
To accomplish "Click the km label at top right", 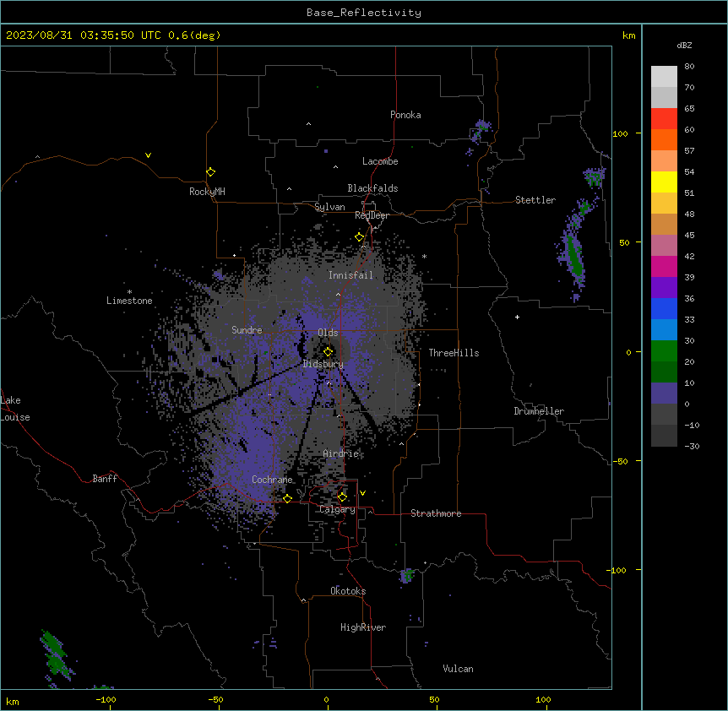I will click(628, 35).
